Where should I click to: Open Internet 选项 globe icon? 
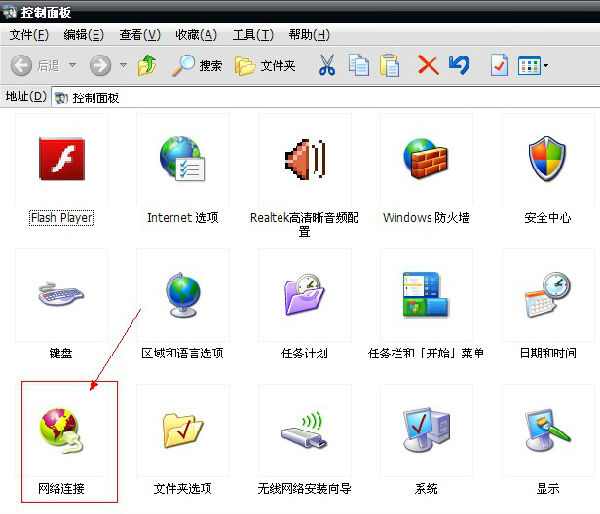(183, 158)
